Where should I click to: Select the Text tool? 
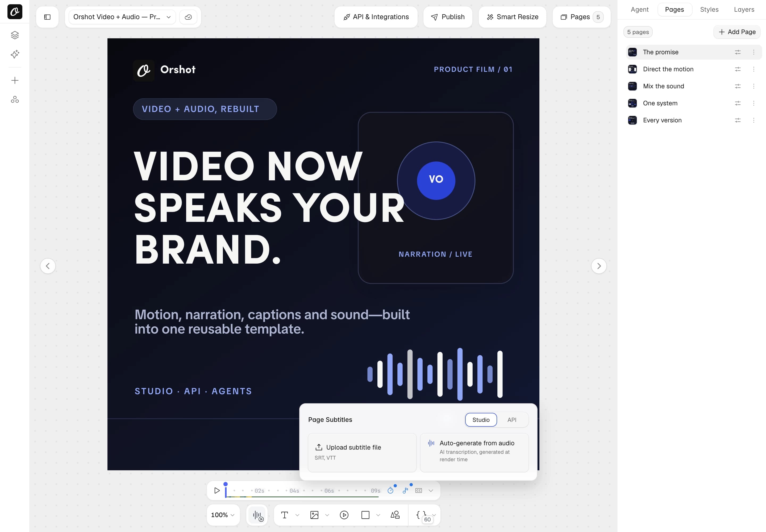284,515
